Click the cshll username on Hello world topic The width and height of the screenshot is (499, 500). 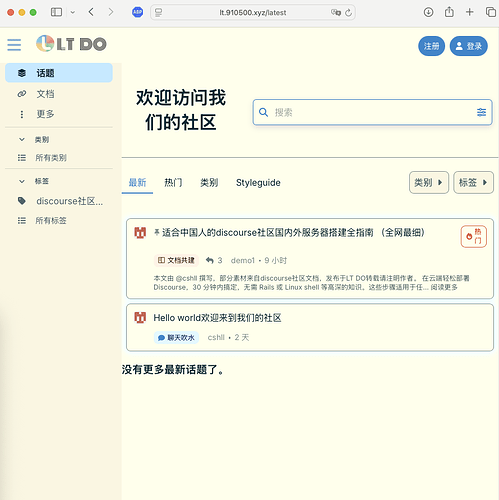tap(216, 337)
